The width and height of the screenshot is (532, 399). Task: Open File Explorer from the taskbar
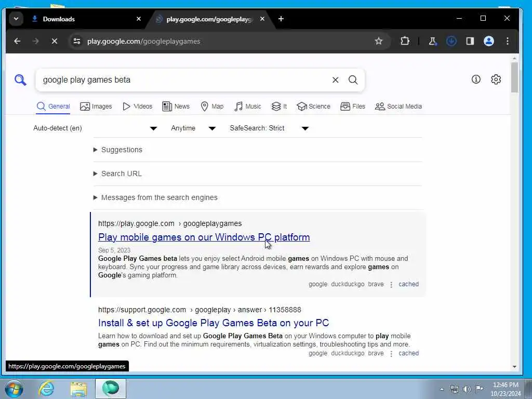coord(79,389)
